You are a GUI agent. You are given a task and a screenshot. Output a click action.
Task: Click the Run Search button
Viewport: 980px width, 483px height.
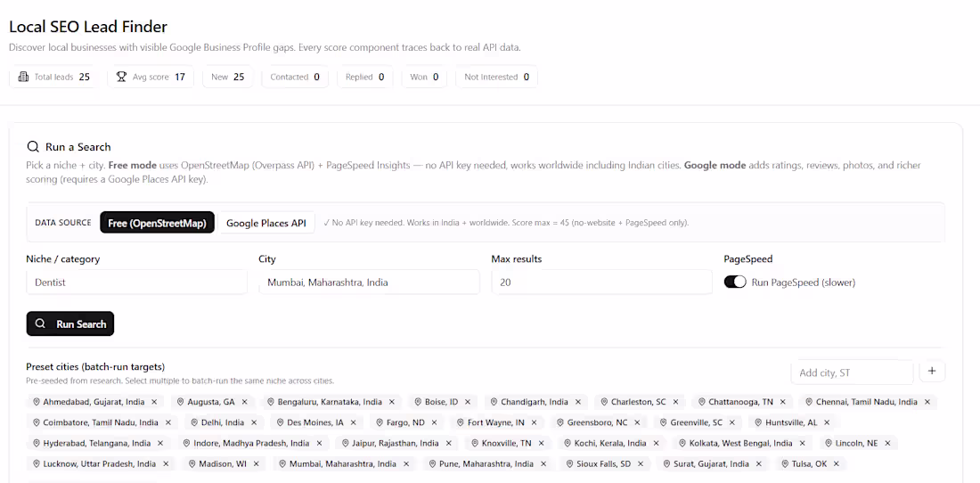[x=70, y=323]
